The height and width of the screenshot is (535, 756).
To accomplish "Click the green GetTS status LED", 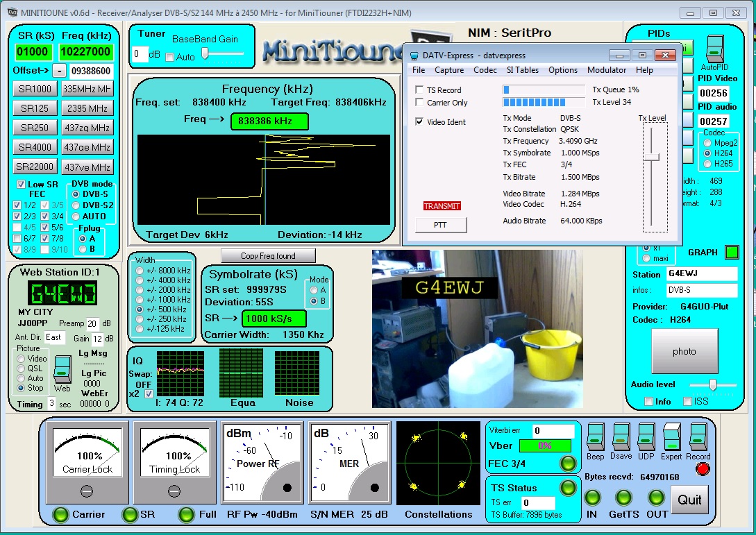I will coord(624,498).
